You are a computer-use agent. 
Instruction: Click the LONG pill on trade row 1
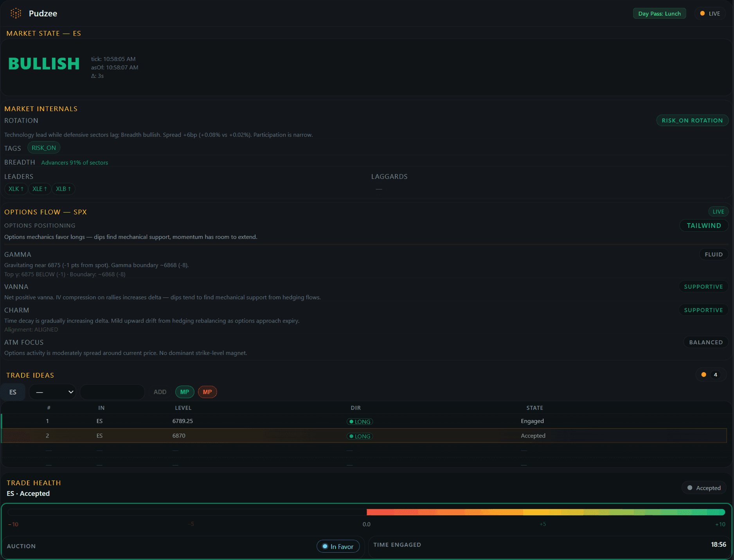pyautogui.click(x=359, y=421)
